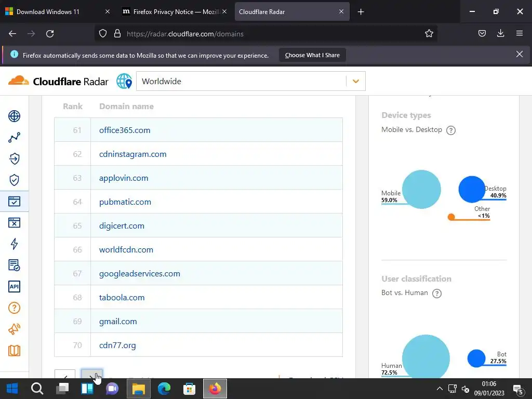The height and width of the screenshot is (399, 532).
Task: Open the shield-with-arrow attacks sidebar icon
Action: point(14,158)
